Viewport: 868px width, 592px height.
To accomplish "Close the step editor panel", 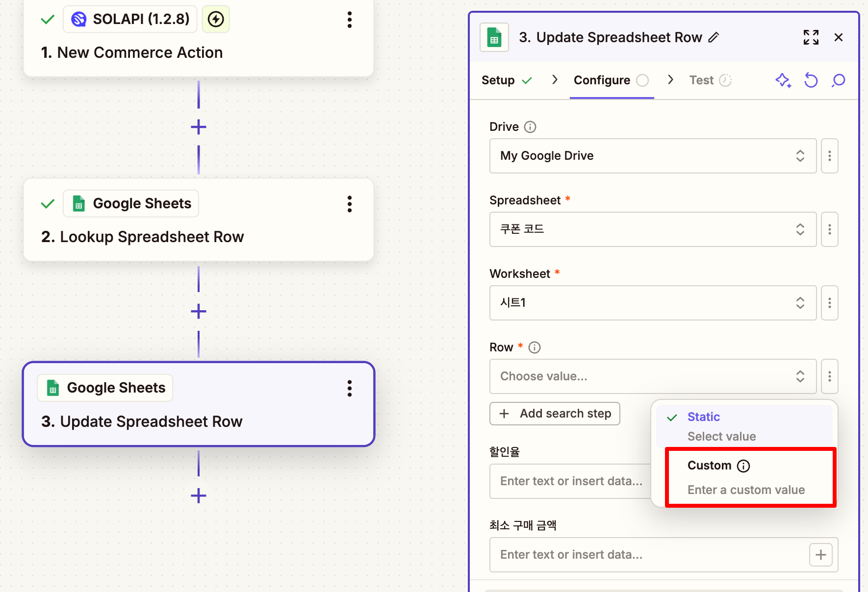I will [x=839, y=37].
